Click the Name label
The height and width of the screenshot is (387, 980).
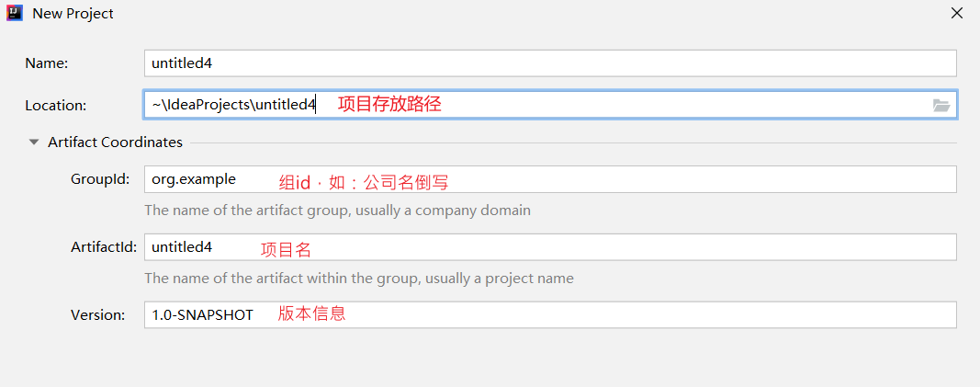[47, 63]
